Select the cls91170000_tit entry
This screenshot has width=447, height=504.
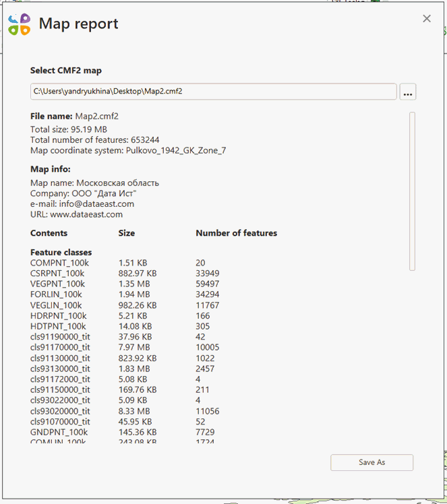pos(60,347)
